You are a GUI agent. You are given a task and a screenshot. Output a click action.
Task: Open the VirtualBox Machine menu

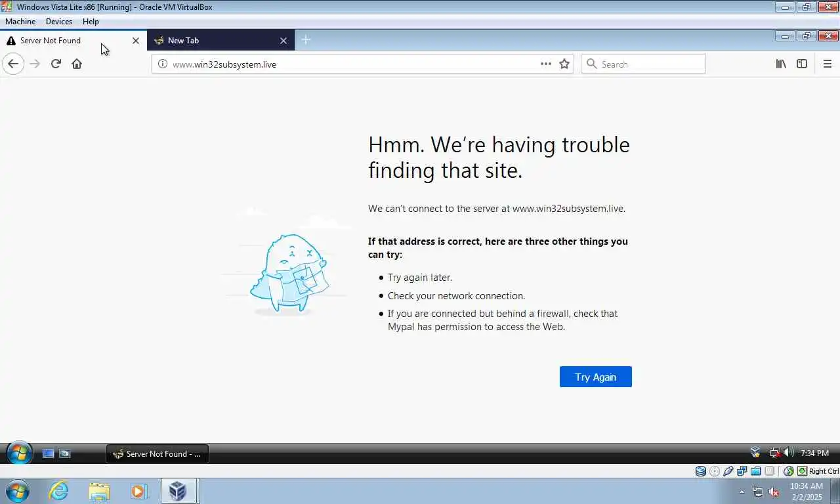pos(20,22)
